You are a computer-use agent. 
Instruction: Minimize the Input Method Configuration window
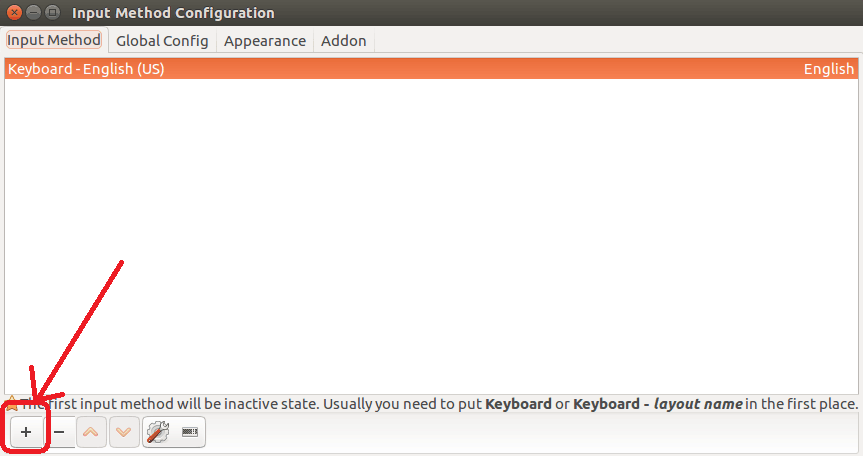pos(32,12)
